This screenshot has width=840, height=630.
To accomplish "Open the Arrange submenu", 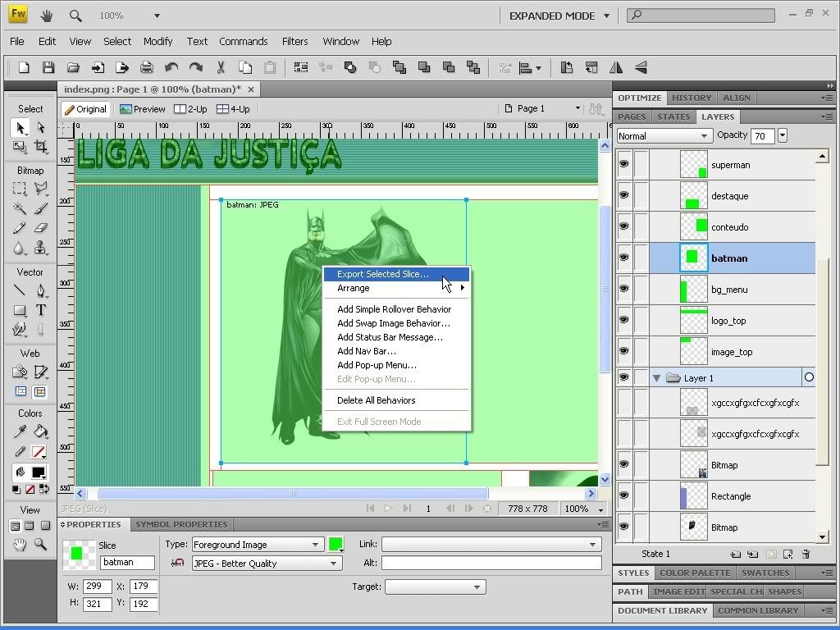I will click(396, 288).
